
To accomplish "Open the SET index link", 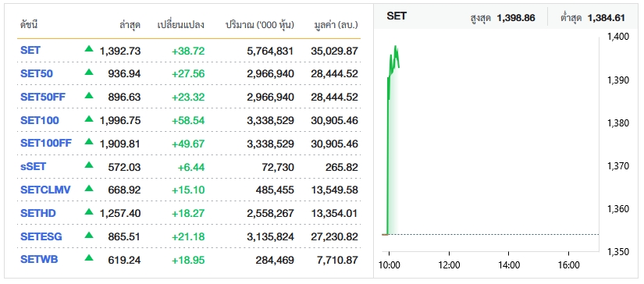I will 30,50.
